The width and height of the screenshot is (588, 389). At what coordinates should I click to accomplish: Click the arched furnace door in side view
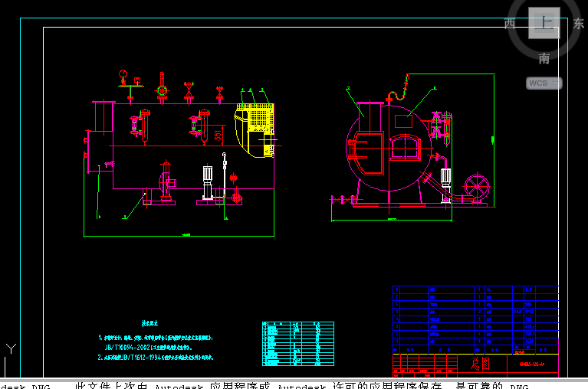tap(406, 146)
